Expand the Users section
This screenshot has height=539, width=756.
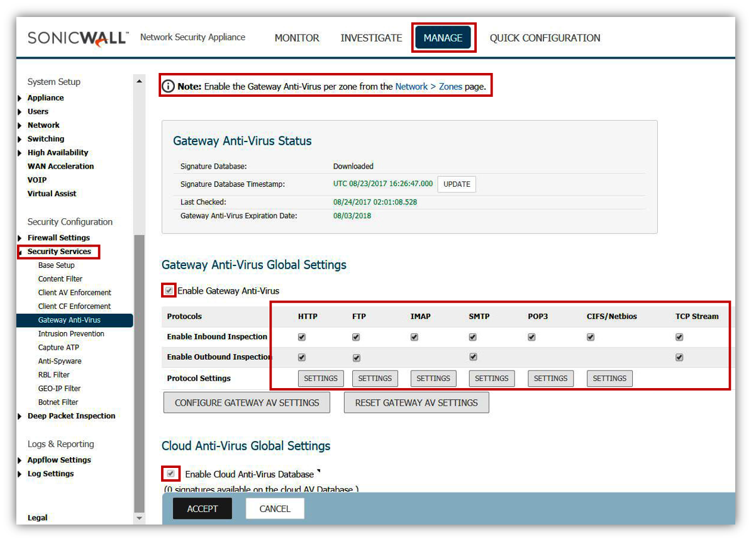[x=20, y=112]
